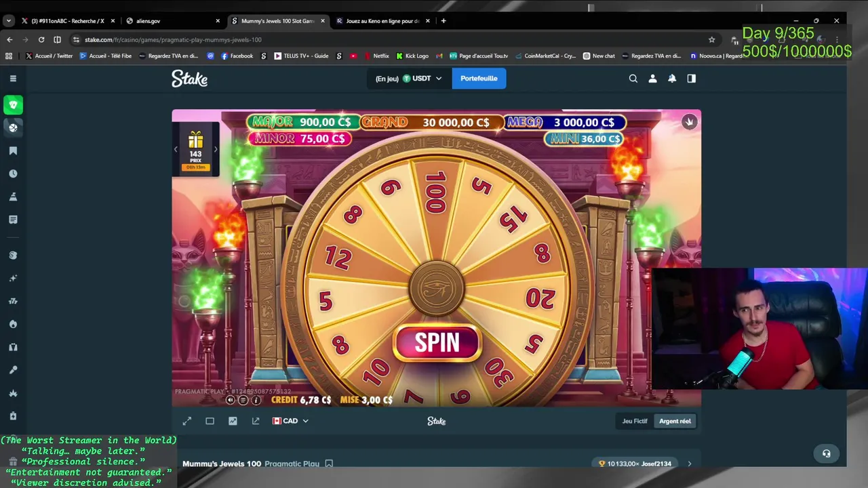This screenshot has width=868, height=488.
Task: Open the USDT currency balance dropdown
Action: click(408, 79)
